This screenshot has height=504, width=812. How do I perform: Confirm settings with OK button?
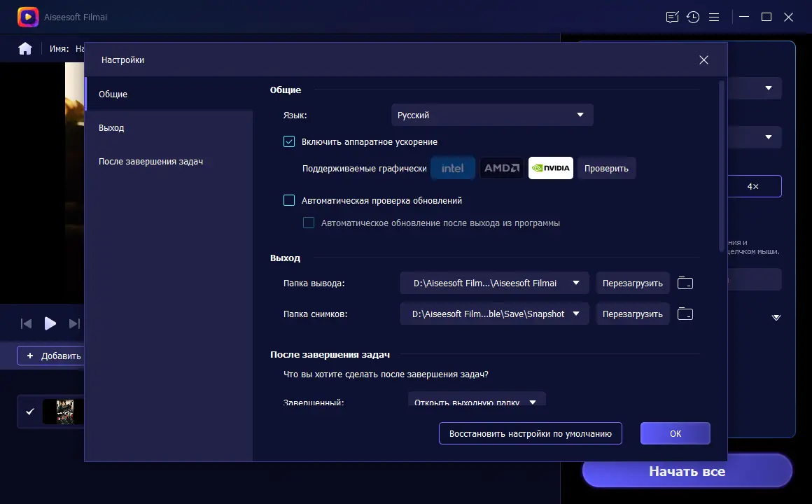click(675, 433)
